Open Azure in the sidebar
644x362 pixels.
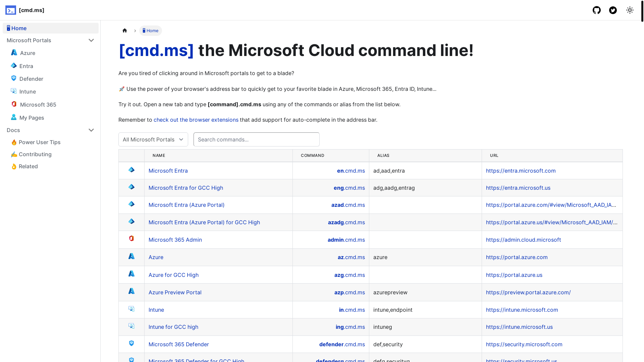pos(28,53)
